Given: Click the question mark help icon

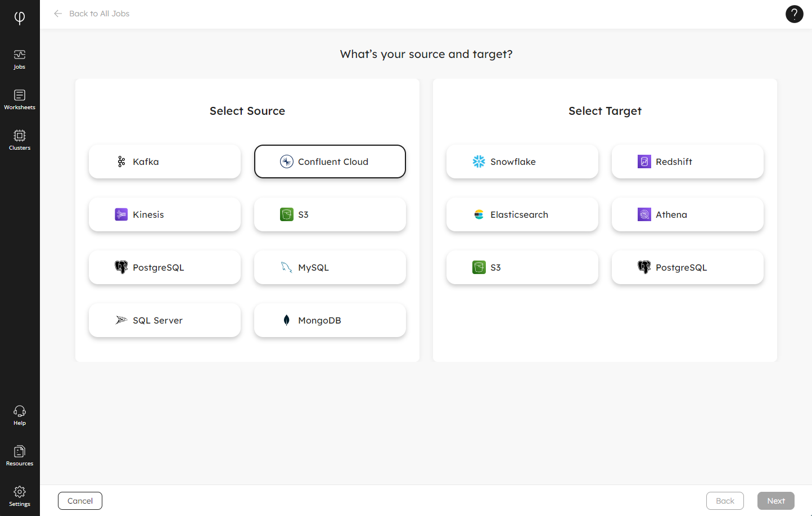Looking at the screenshot, I should (794, 14).
